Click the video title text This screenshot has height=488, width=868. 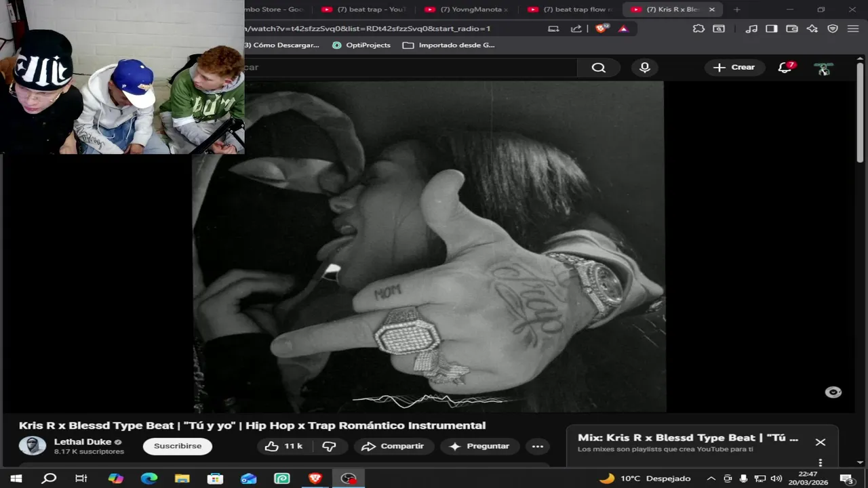coord(252,426)
